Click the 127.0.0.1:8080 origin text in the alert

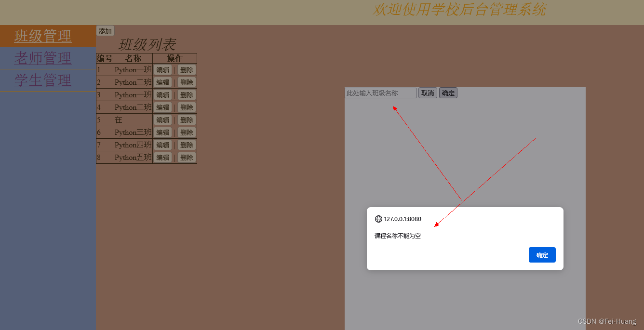point(402,219)
